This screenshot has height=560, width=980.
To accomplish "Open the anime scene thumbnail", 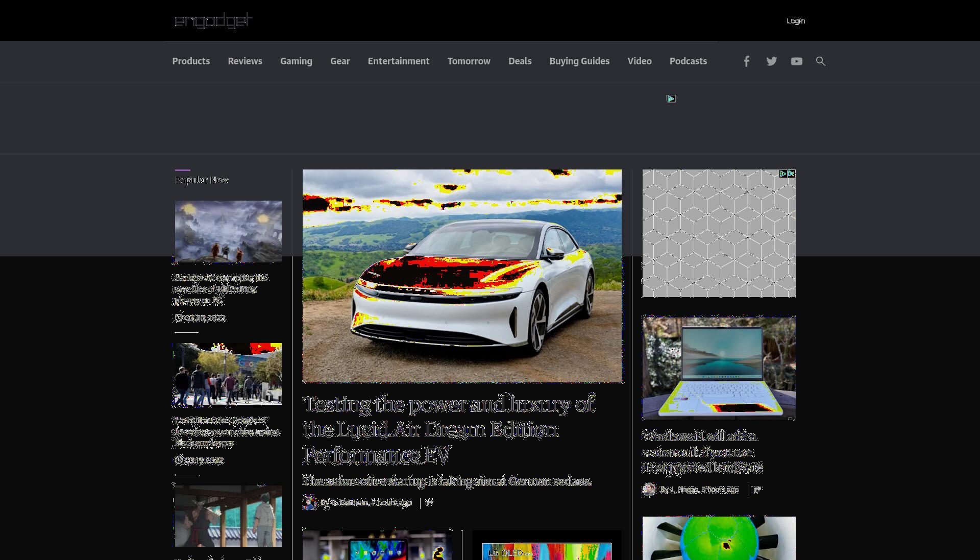I will point(228,516).
